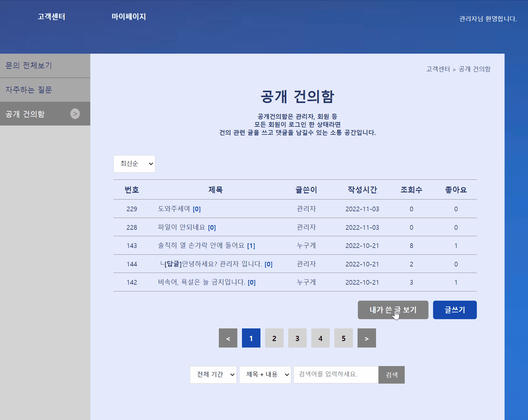Go to page 3 in pagination
The height and width of the screenshot is (420, 528).
point(297,338)
